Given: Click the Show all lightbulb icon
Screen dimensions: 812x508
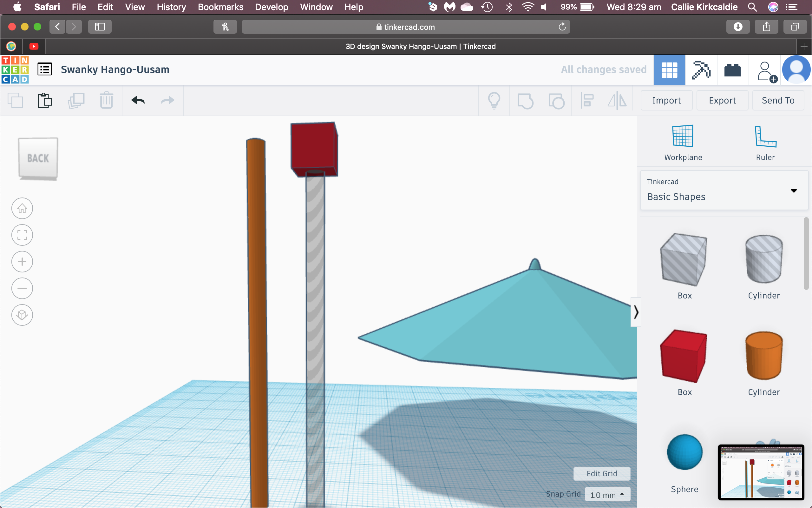Looking at the screenshot, I should pos(494,100).
